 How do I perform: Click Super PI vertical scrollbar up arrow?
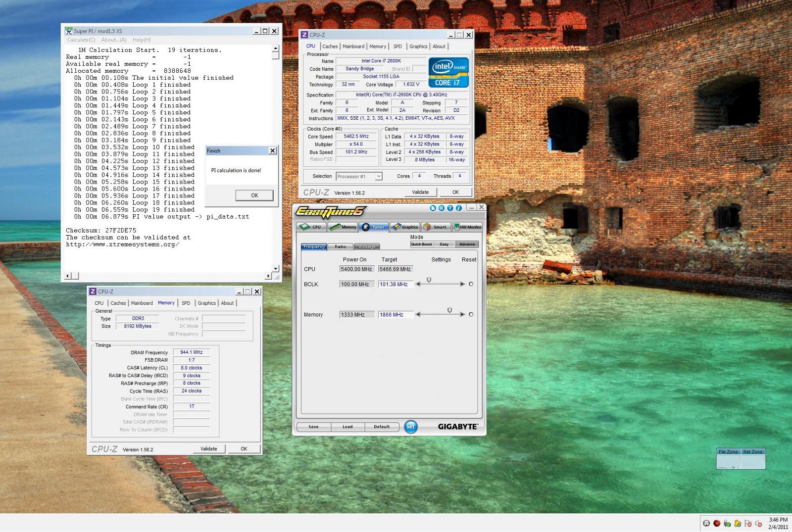275,49
